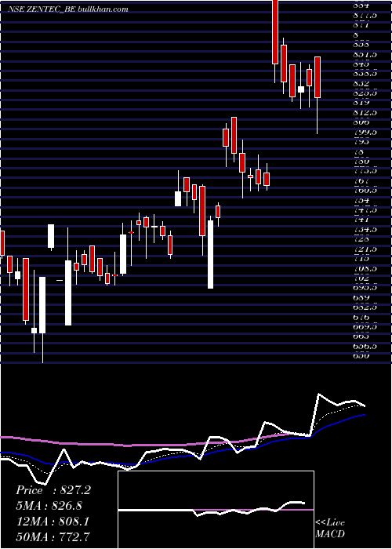The image size is (392, 549).
Task: Click the Price : 827.2 readout
Action: tap(53, 490)
